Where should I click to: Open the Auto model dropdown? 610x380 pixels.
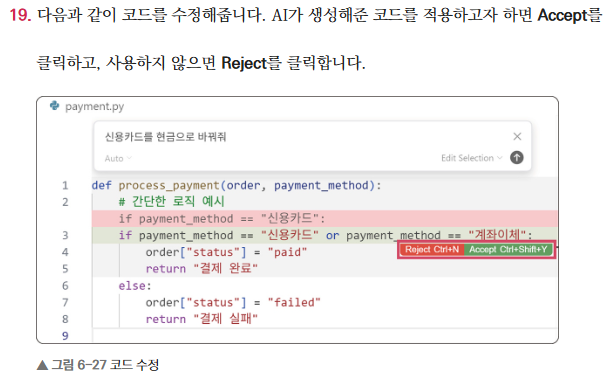pos(118,158)
